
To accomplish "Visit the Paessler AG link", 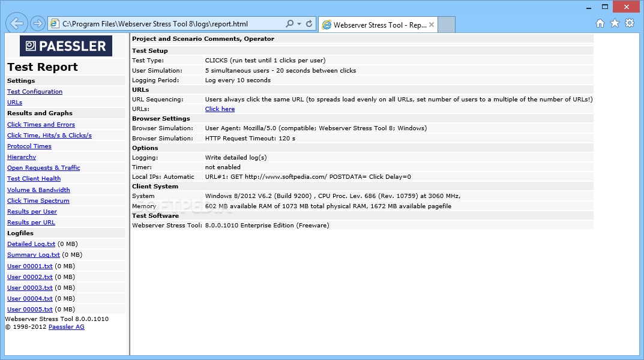I will 67,327.
